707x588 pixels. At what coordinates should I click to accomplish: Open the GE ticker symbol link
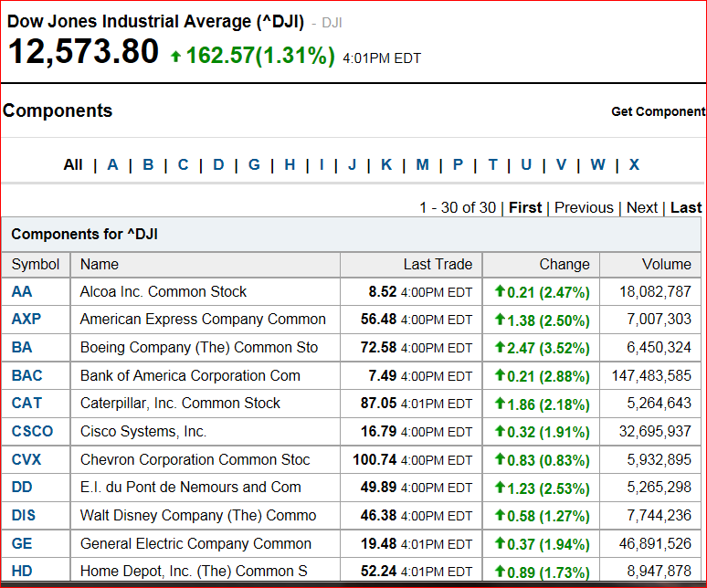click(22, 543)
